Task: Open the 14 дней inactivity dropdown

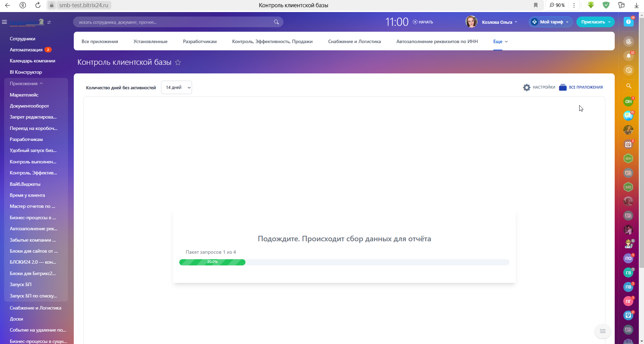Action: tap(177, 88)
